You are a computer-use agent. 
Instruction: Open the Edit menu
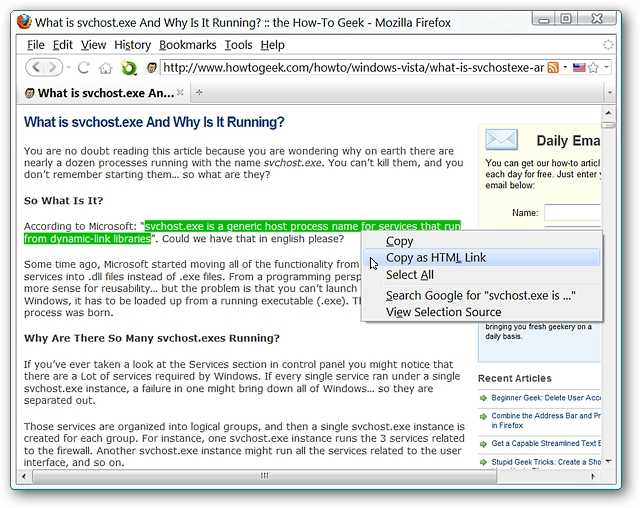tap(62, 45)
